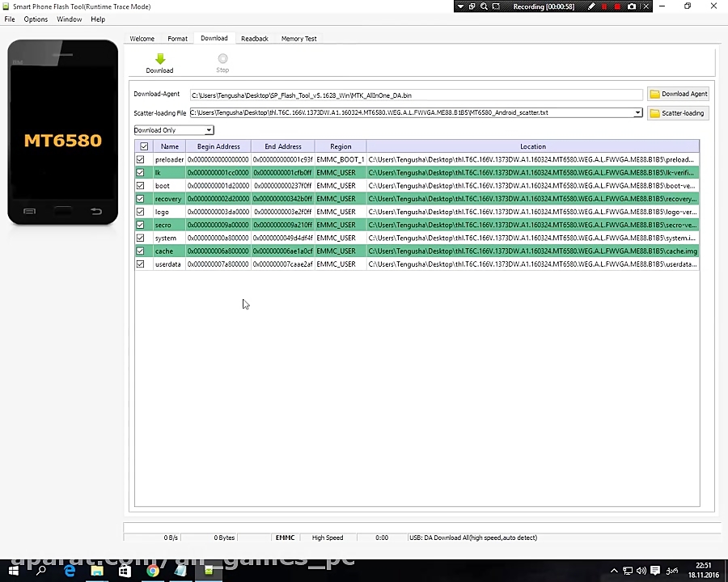
Task: Switch to the Memory Test tab
Action: pos(298,38)
